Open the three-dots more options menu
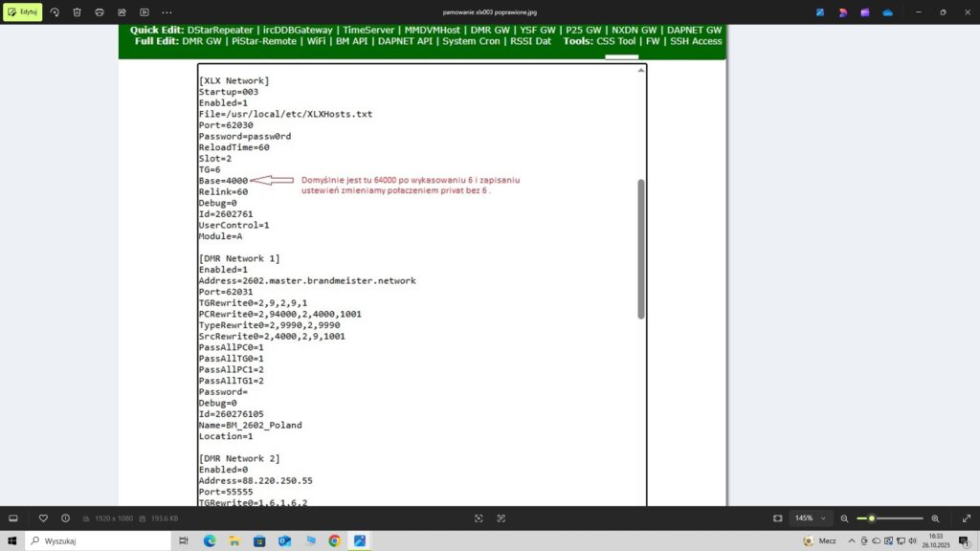The width and height of the screenshot is (980, 551). (167, 12)
